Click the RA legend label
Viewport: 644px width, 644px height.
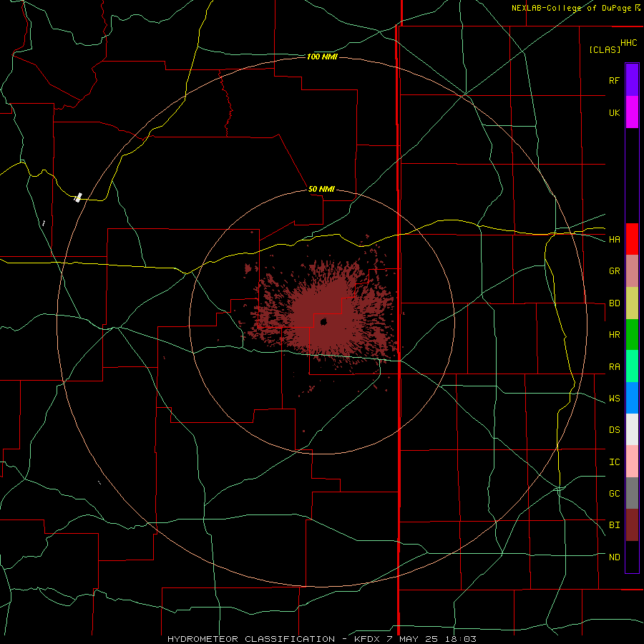[614, 367]
